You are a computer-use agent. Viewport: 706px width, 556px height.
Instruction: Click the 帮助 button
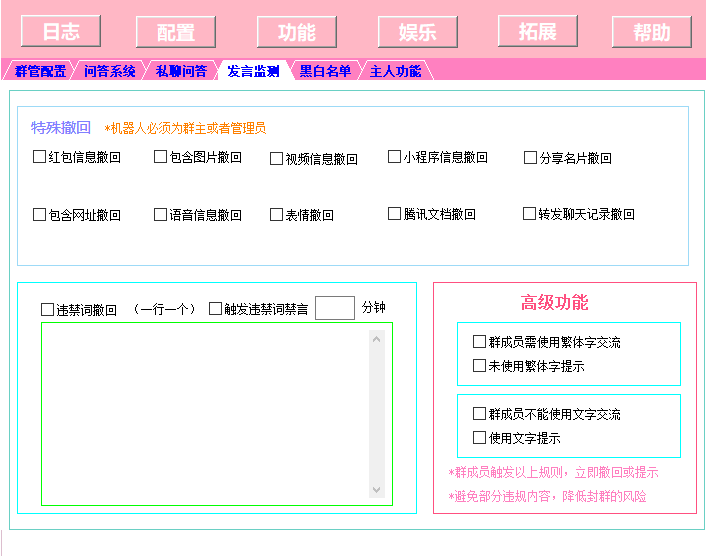click(652, 32)
